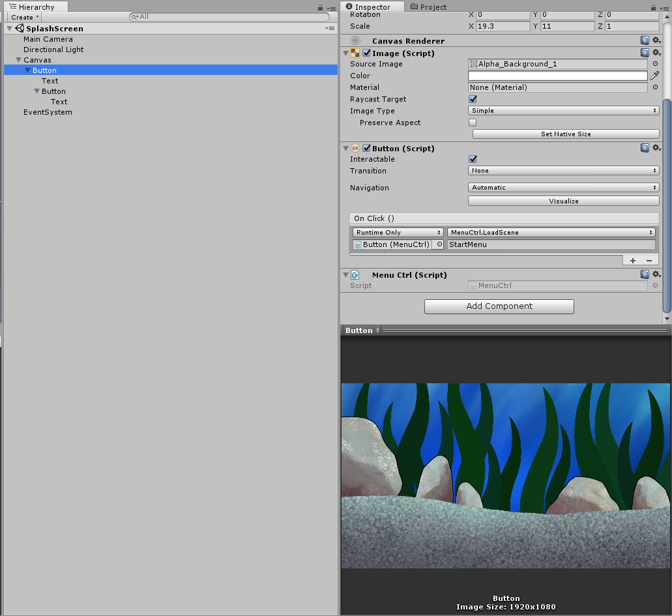Open the Image Type dropdown
This screenshot has height=616, width=672.
coord(563,111)
